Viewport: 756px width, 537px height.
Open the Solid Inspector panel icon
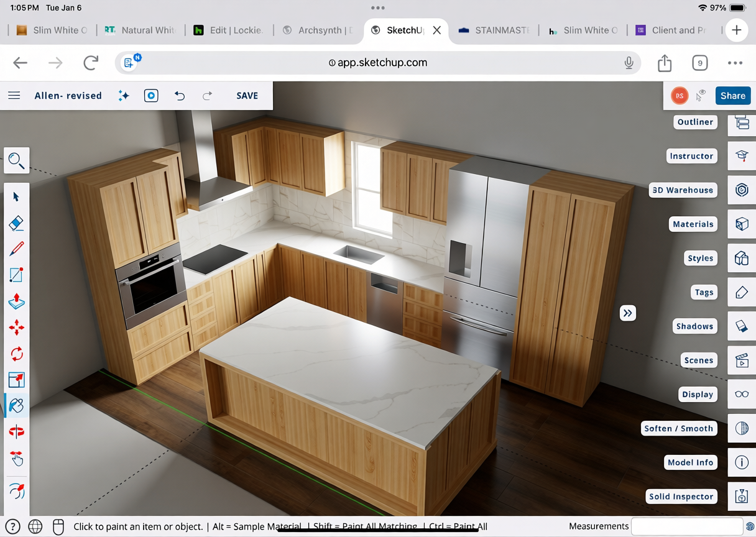click(742, 497)
